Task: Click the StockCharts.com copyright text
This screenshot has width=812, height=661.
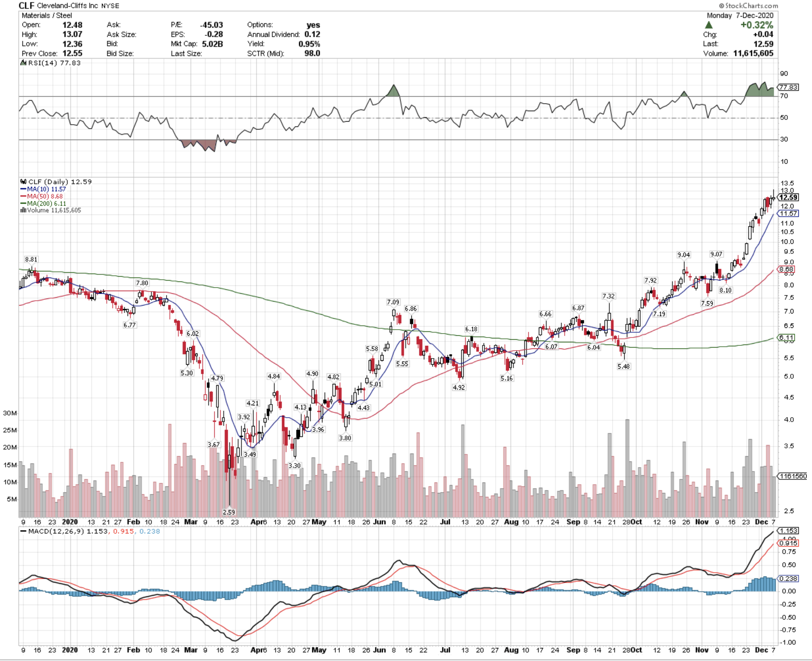Action: coord(748,6)
